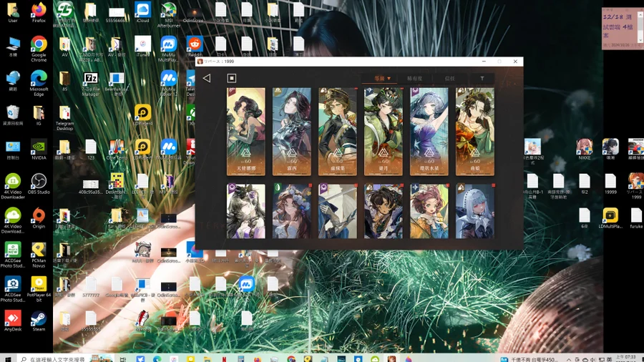Open the Steam desktop icon

pos(39,321)
